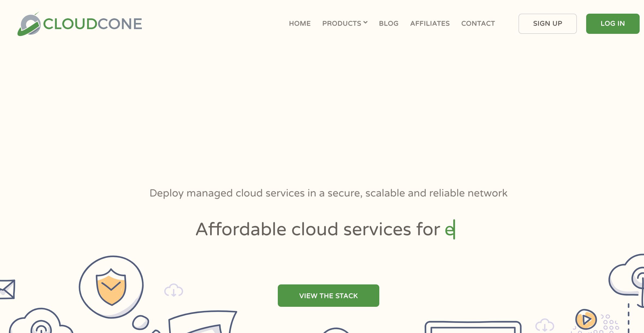Select the HOME menu item
The width and height of the screenshot is (644, 333).
tap(300, 23)
